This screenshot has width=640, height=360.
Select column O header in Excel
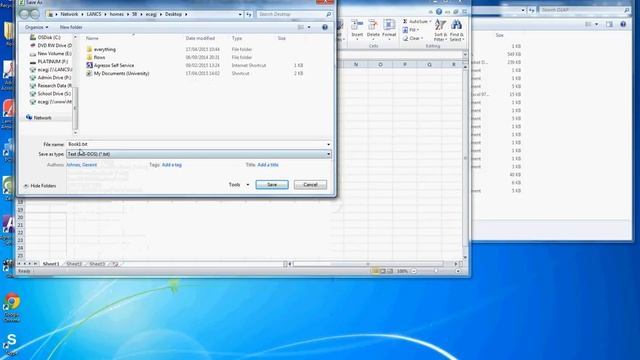point(380,64)
